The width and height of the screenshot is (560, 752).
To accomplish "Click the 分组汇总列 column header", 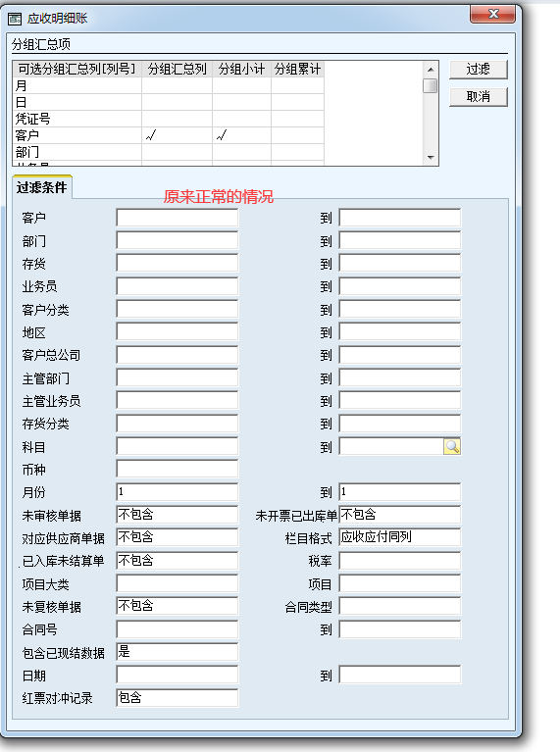I will [177, 69].
